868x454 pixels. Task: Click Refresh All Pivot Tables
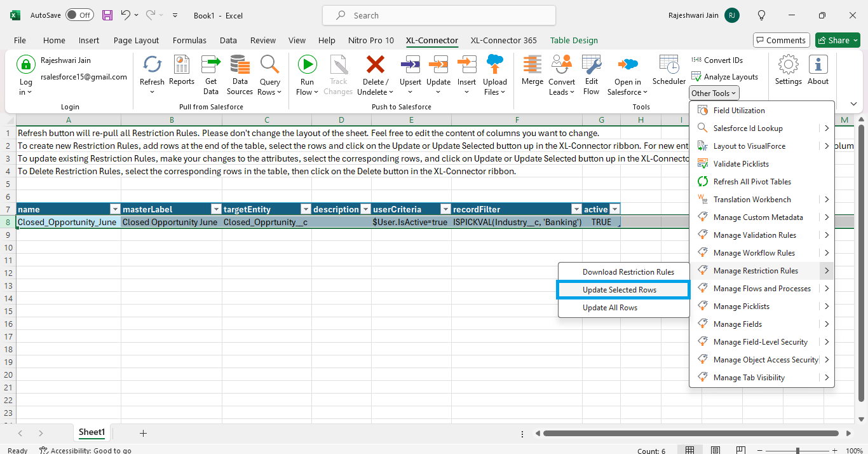coord(762,182)
